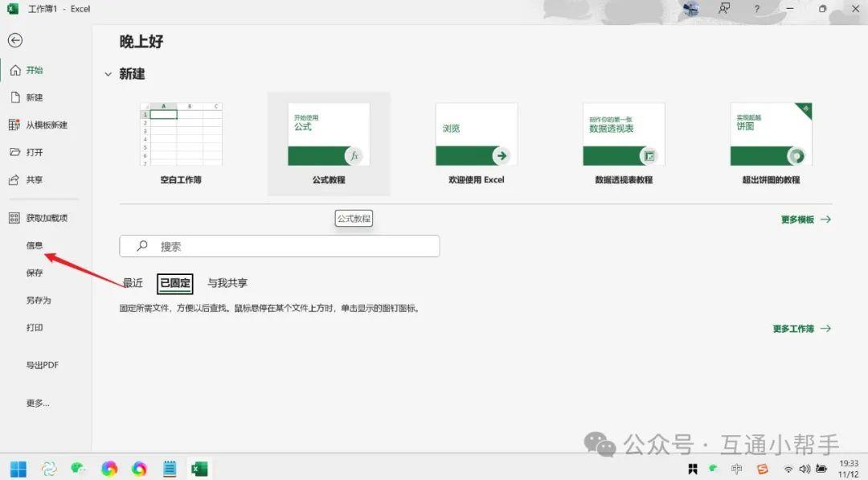Screen dimensions: 868x480
Task: Open the 信息 menu entry
Action: pos(33,245)
